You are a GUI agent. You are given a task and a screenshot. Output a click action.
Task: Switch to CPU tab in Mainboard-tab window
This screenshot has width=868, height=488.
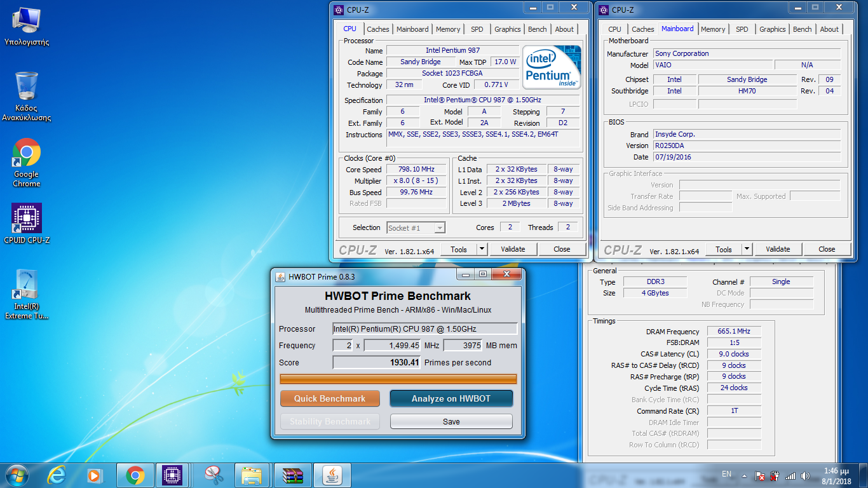coord(614,29)
